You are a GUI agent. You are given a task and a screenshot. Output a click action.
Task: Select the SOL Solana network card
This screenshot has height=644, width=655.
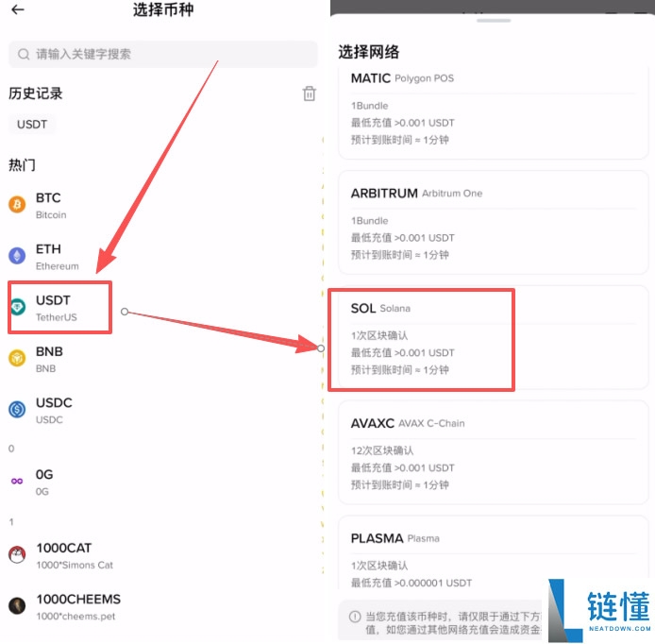click(494, 338)
